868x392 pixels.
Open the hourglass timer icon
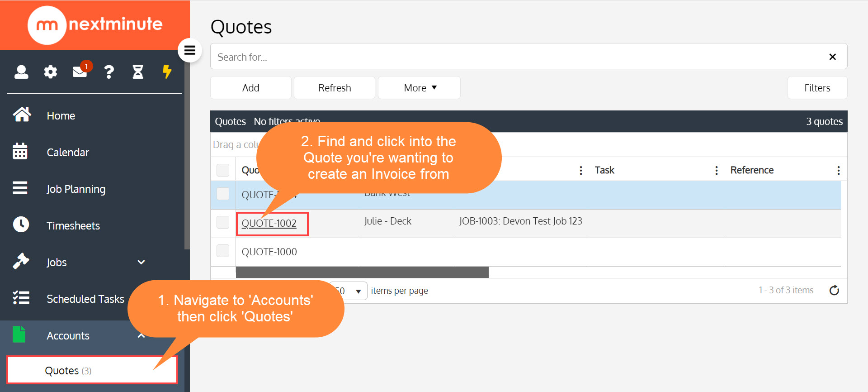point(138,72)
